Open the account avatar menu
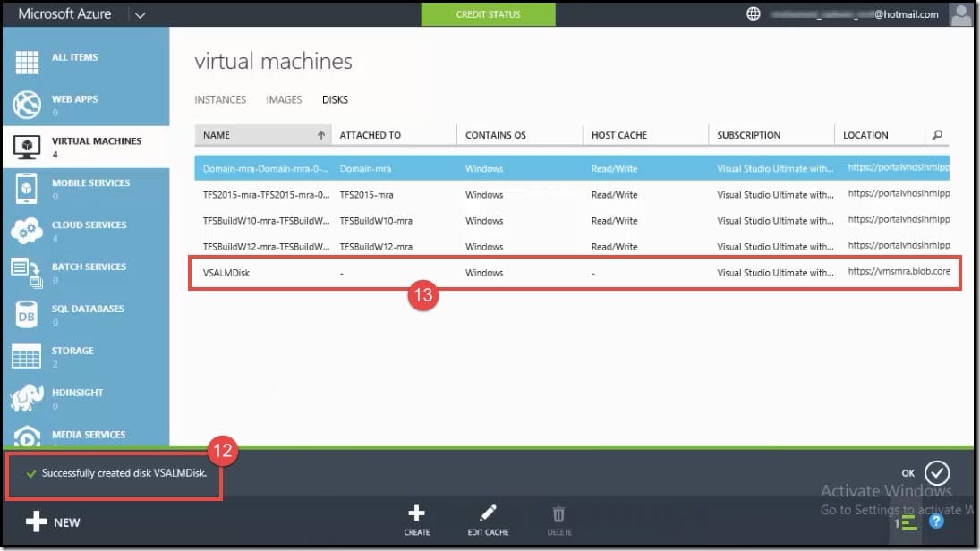 tap(960, 13)
